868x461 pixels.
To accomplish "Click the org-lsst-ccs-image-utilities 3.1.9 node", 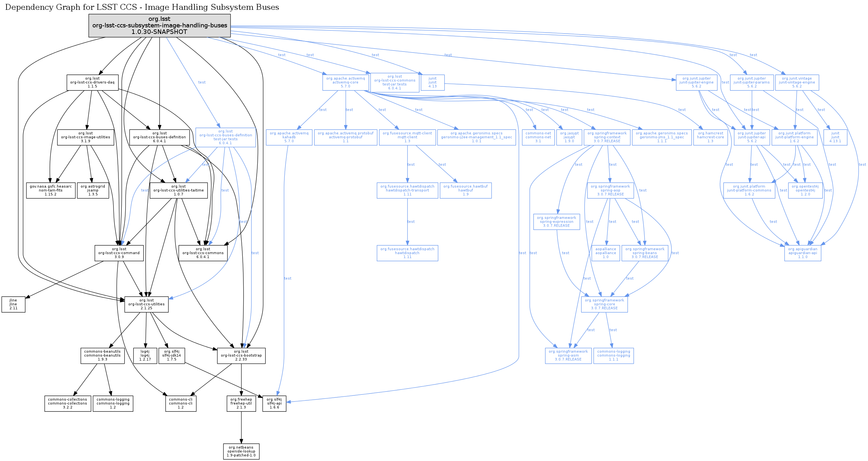I will click(85, 137).
